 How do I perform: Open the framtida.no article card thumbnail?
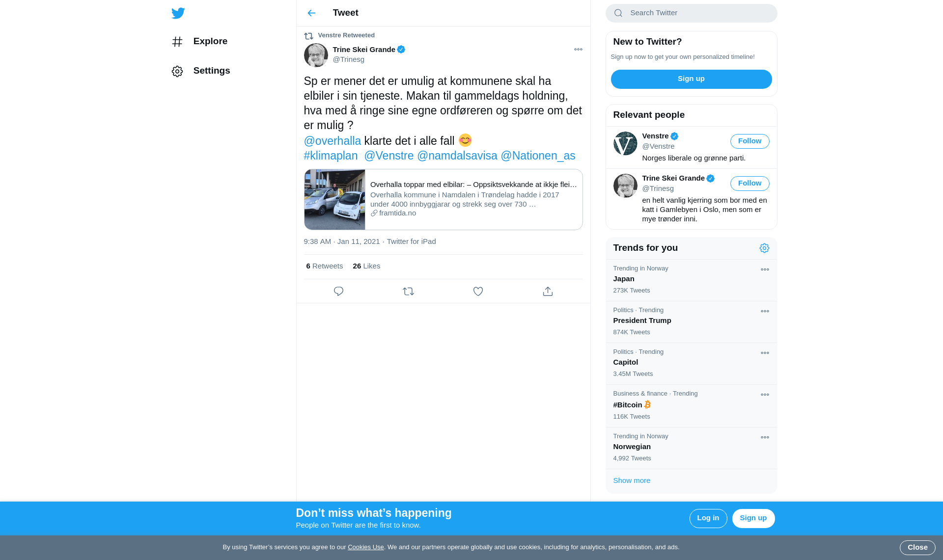click(x=334, y=200)
